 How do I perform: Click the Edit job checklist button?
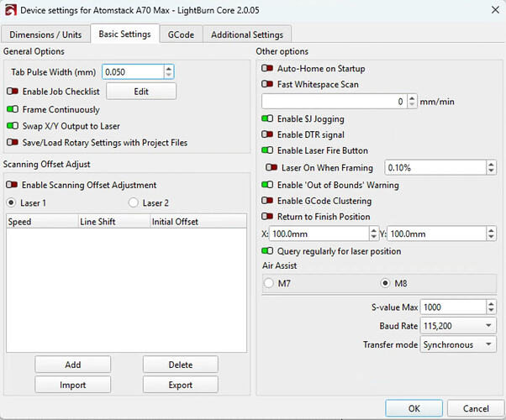click(141, 92)
